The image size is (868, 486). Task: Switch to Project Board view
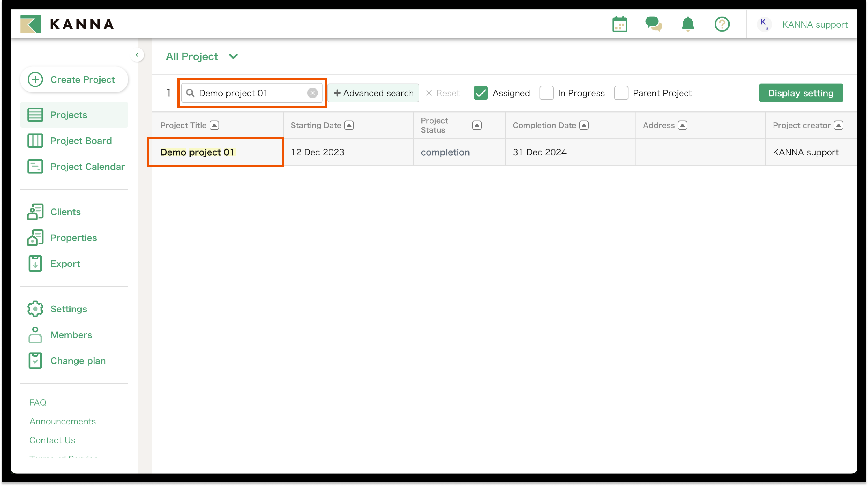[x=81, y=141]
